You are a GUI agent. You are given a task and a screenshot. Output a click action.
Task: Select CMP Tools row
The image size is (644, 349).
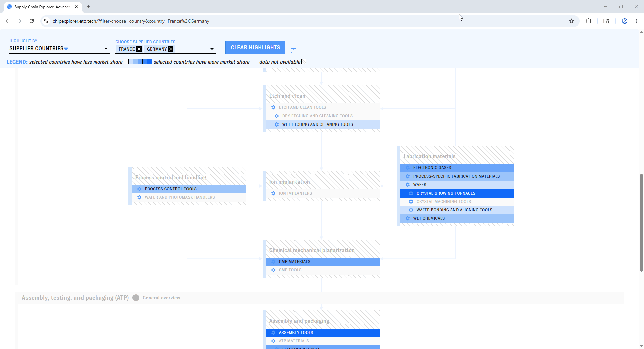pyautogui.click(x=323, y=270)
